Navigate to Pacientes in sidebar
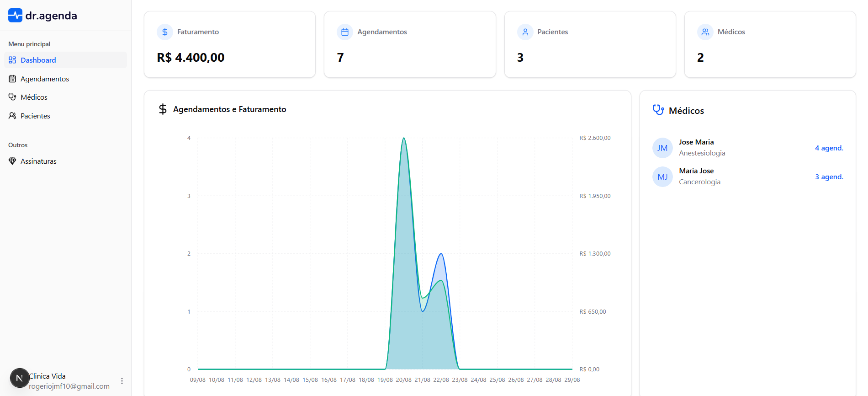This screenshot has height=396, width=868. [x=35, y=116]
